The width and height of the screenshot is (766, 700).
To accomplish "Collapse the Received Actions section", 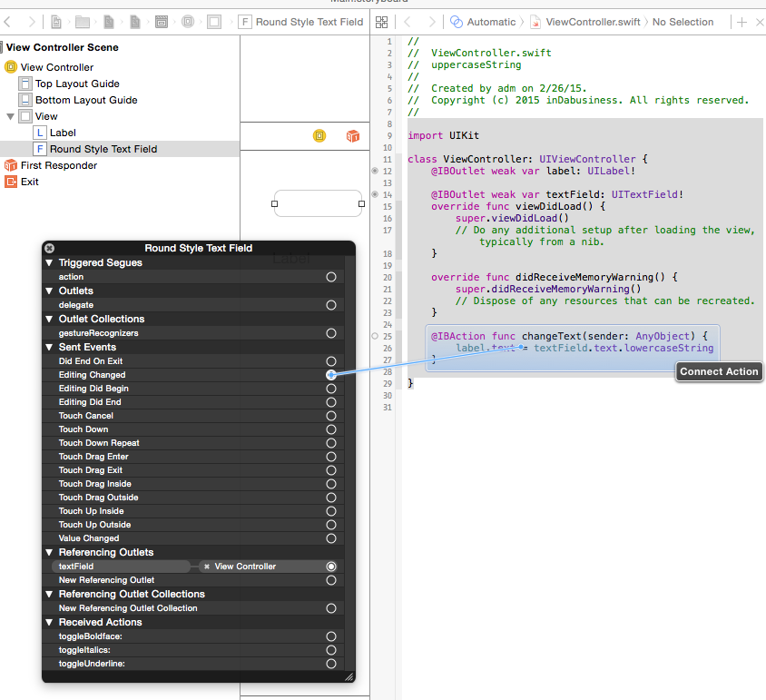I will [49, 622].
